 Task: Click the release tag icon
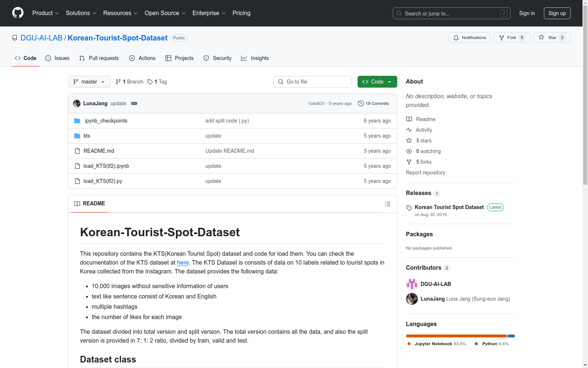[409, 208]
